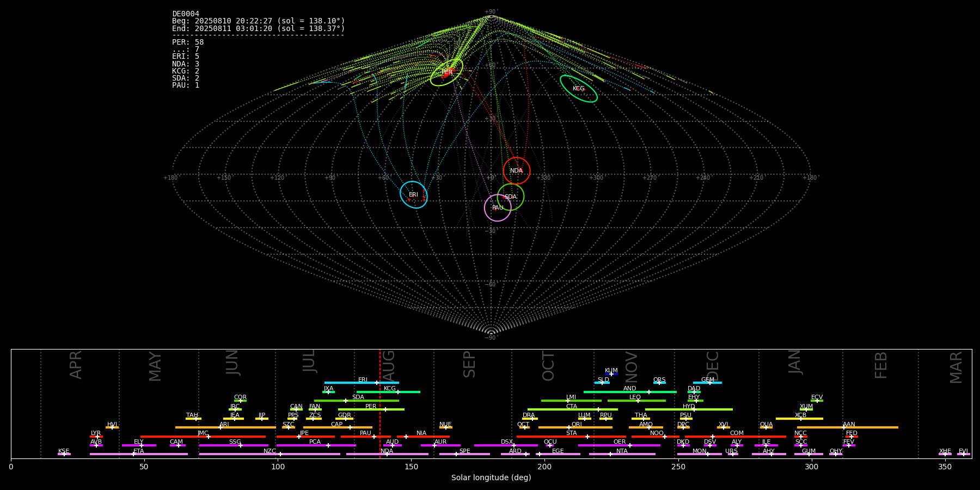Click the APR month label in the timeline

tap(76, 365)
